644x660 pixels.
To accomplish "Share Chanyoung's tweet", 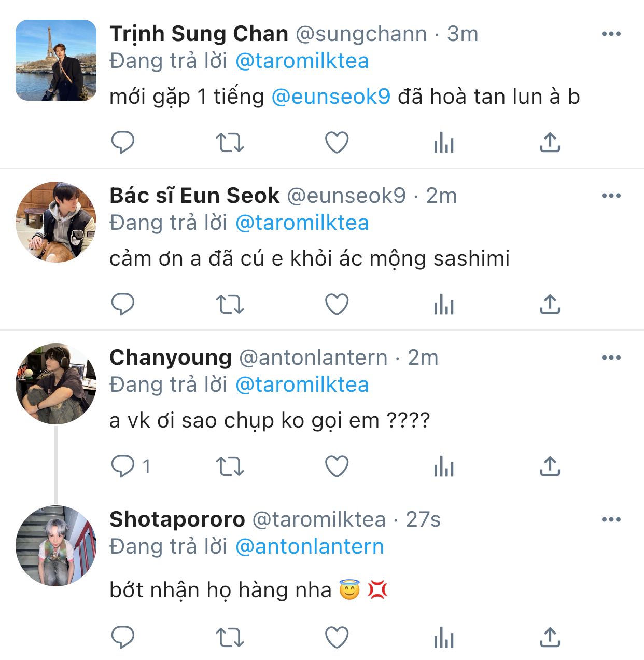I will 550,466.
